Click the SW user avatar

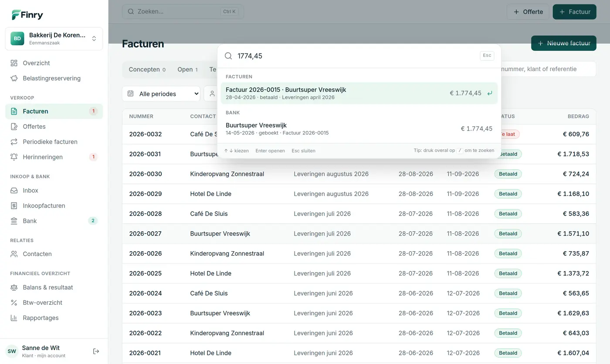[x=12, y=351]
